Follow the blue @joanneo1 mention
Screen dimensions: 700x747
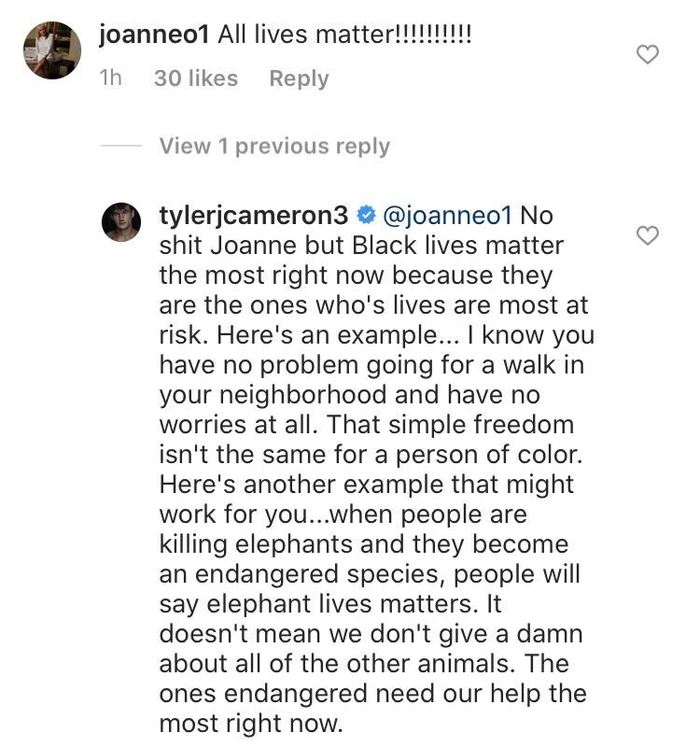tap(447, 216)
